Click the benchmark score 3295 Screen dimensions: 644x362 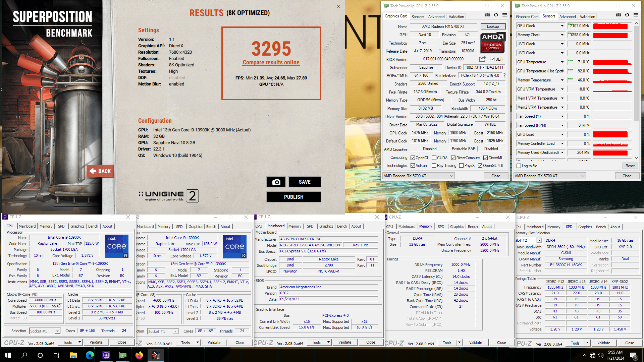tap(271, 49)
